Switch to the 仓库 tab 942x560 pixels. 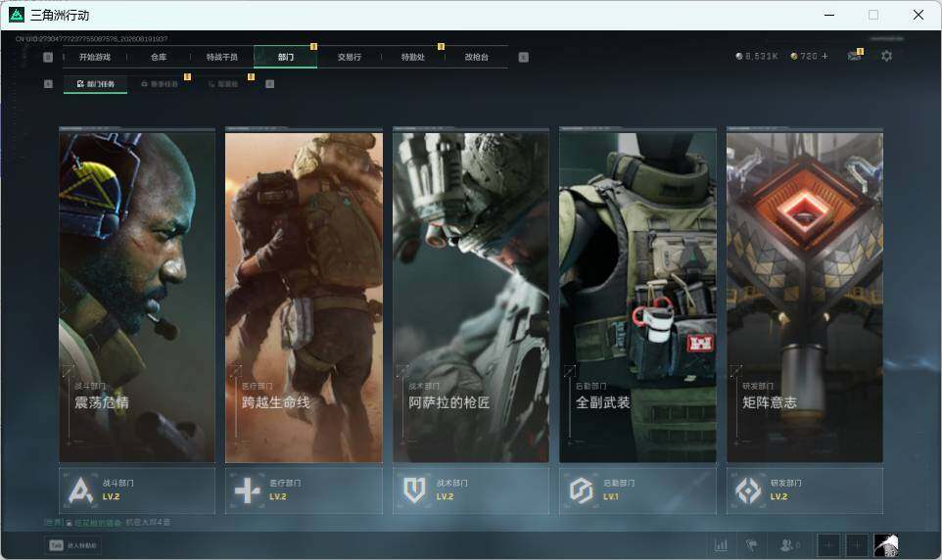point(159,57)
